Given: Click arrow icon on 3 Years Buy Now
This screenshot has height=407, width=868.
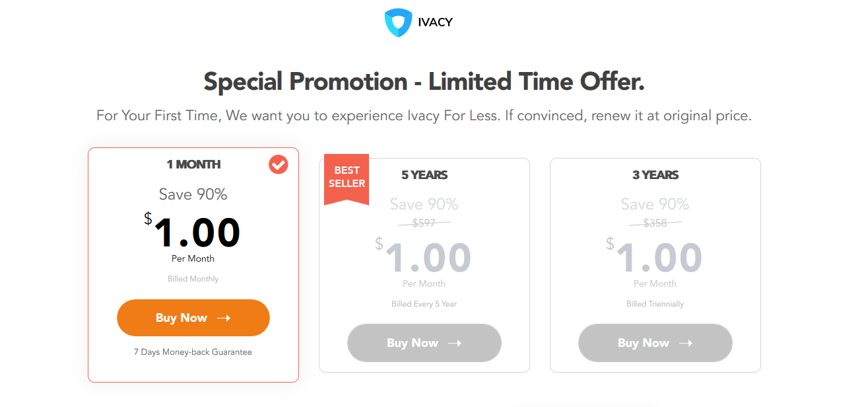Looking at the screenshot, I should tap(686, 344).
